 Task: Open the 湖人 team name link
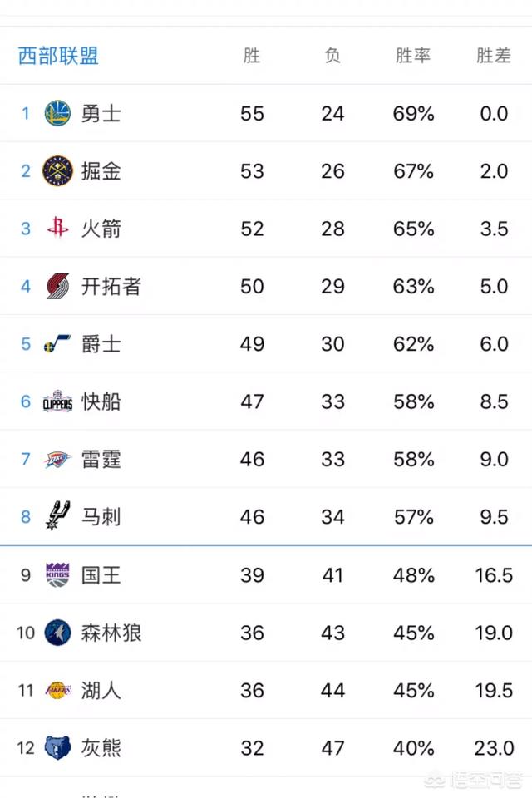click(x=101, y=691)
